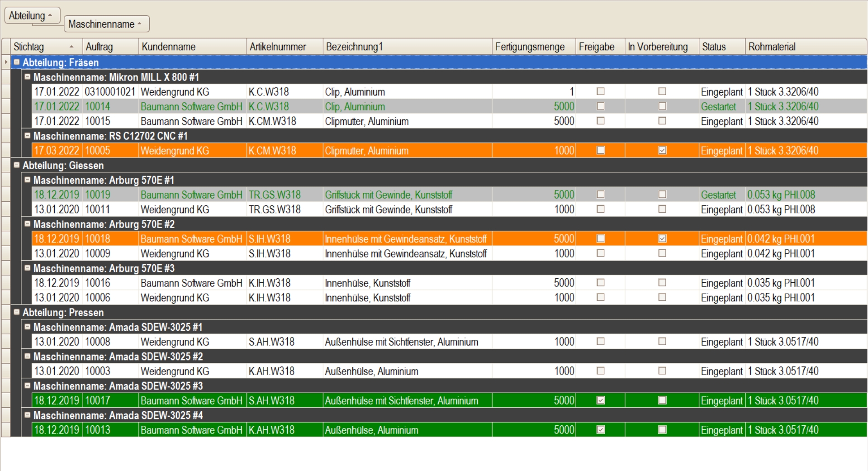868x471 pixels.
Task: Sort by the Artikelnummer column header
Action: coord(285,47)
